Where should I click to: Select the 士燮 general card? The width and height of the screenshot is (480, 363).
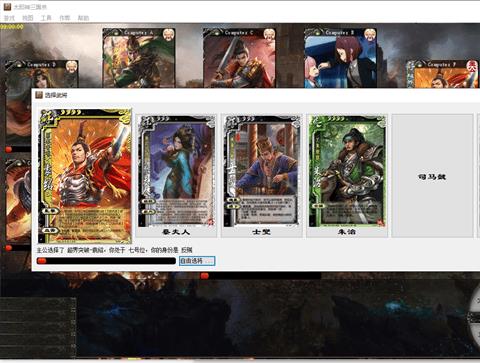pyautogui.click(x=262, y=176)
